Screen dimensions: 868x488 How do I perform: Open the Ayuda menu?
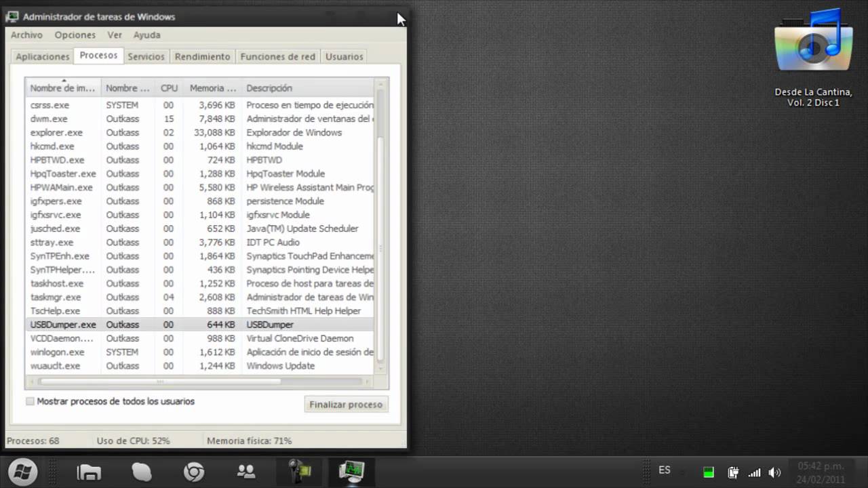[146, 35]
